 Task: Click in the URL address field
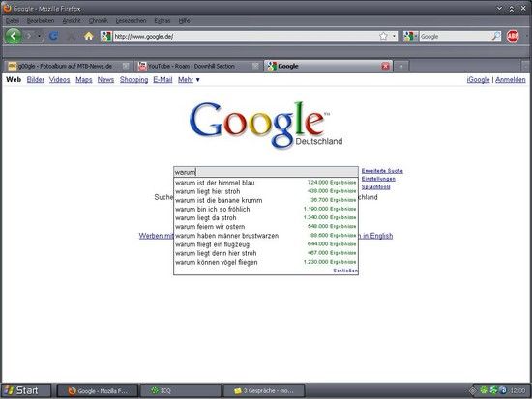click(246, 36)
